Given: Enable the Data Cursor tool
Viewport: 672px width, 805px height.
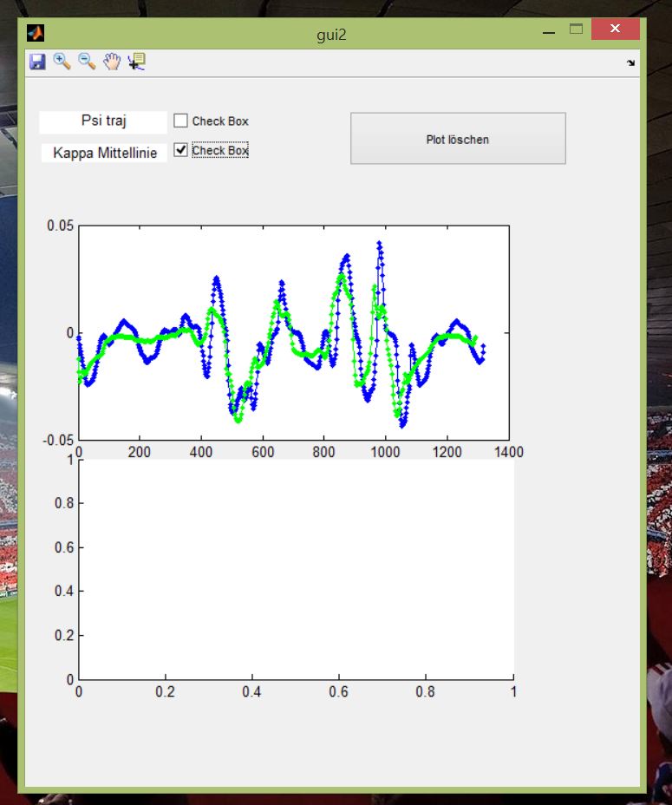Looking at the screenshot, I should click(x=137, y=61).
